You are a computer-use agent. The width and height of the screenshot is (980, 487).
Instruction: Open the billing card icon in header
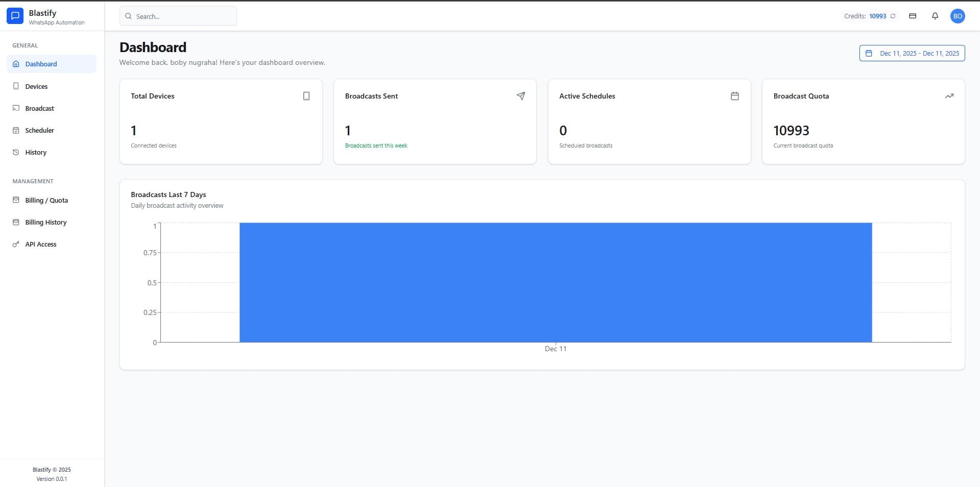point(913,16)
